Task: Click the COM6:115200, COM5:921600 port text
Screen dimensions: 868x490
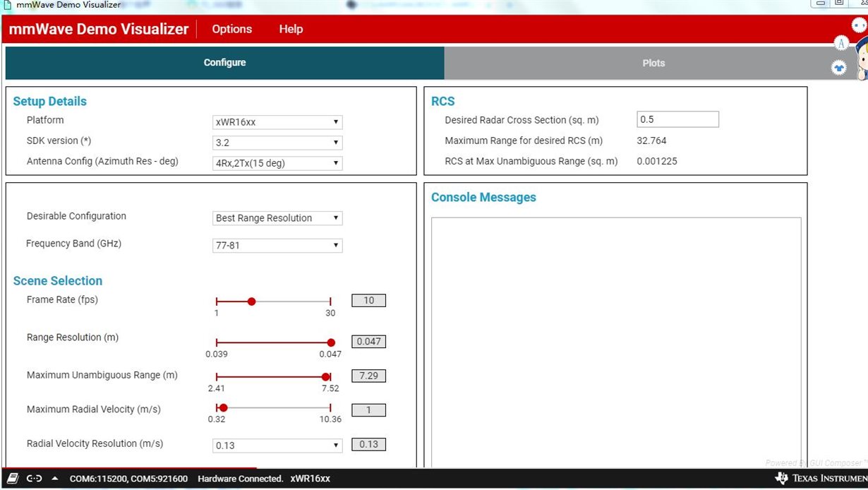Action: click(128, 479)
